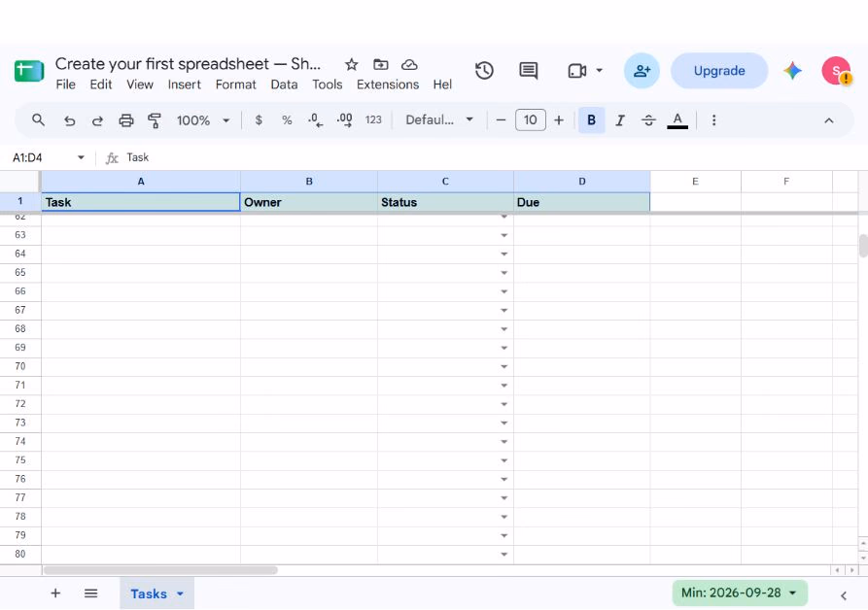Activate the paint format tool
The height and width of the screenshot is (610, 868).
click(x=155, y=120)
